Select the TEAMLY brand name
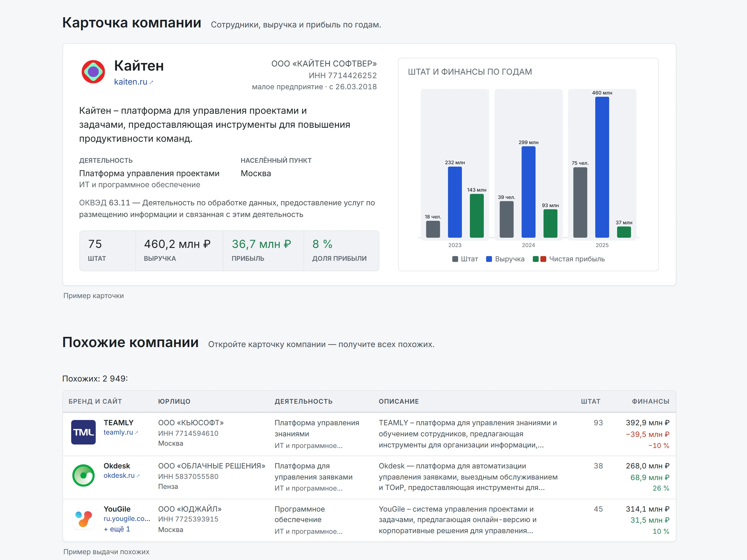This screenshot has height=560, width=747. pos(118,423)
